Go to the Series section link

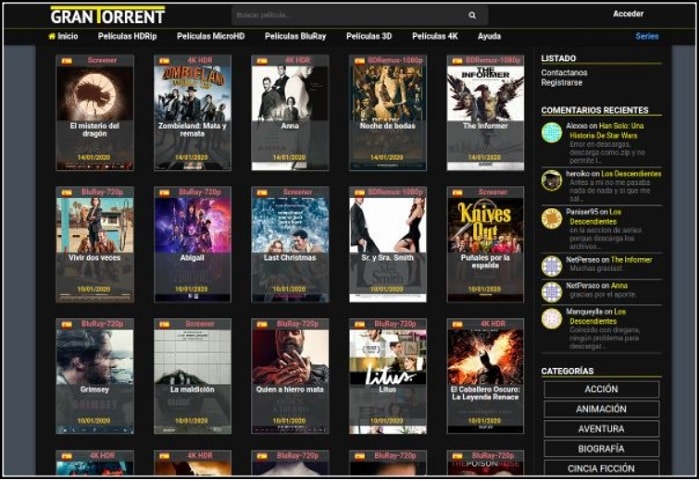click(x=647, y=36)
